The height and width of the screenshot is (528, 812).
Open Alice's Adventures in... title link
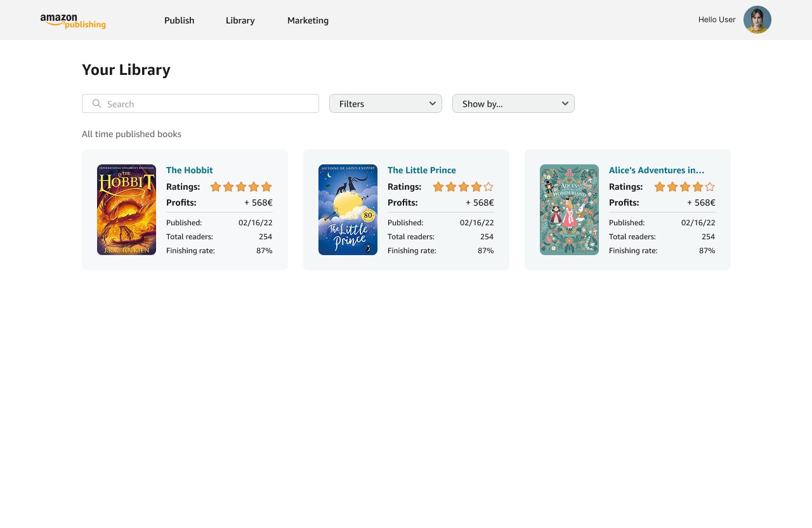point(657,170)
